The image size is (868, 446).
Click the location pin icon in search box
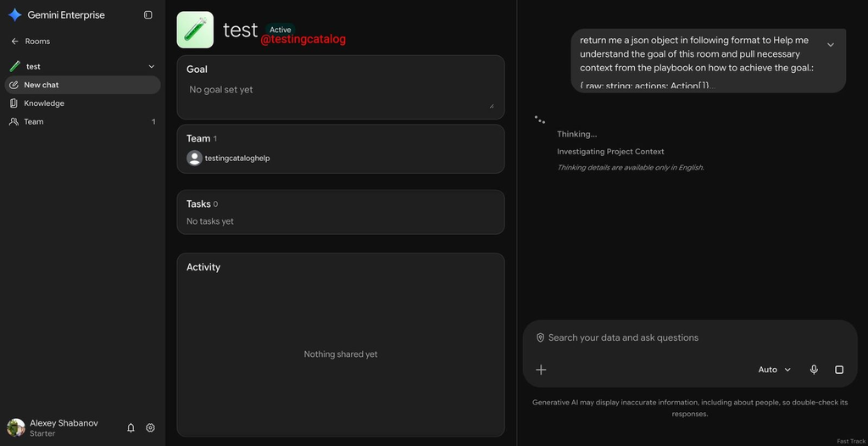[540, 337]
